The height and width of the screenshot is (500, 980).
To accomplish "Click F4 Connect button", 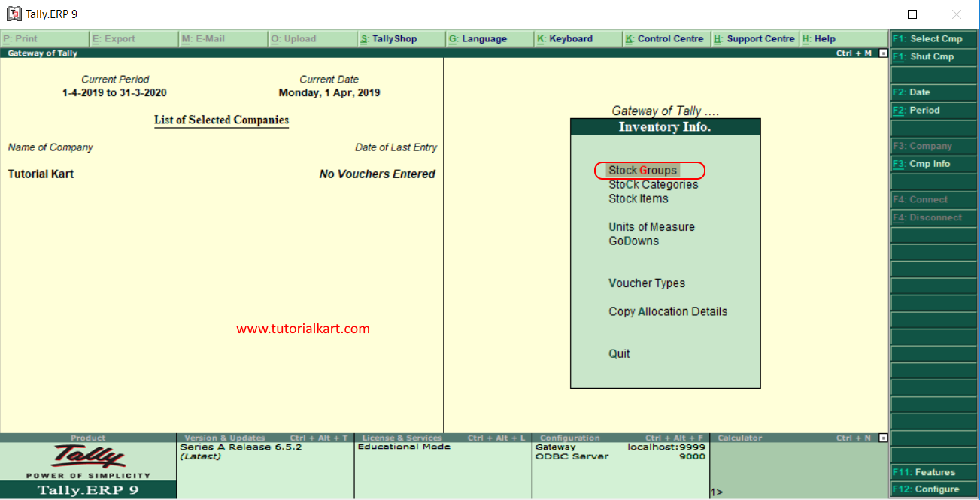I will (935, 200).
